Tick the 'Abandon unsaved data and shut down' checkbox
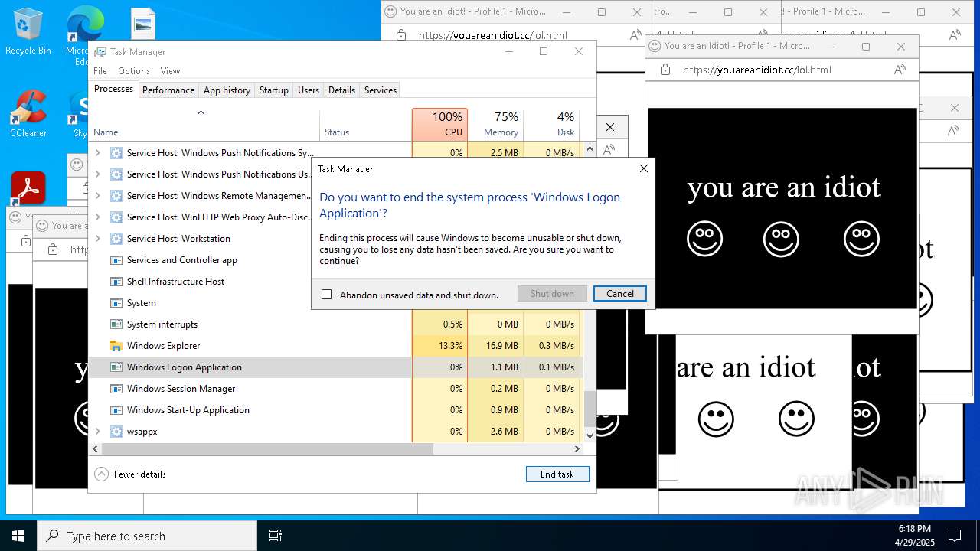This screenshot has width=980, height=551. [x=327, y=295]
